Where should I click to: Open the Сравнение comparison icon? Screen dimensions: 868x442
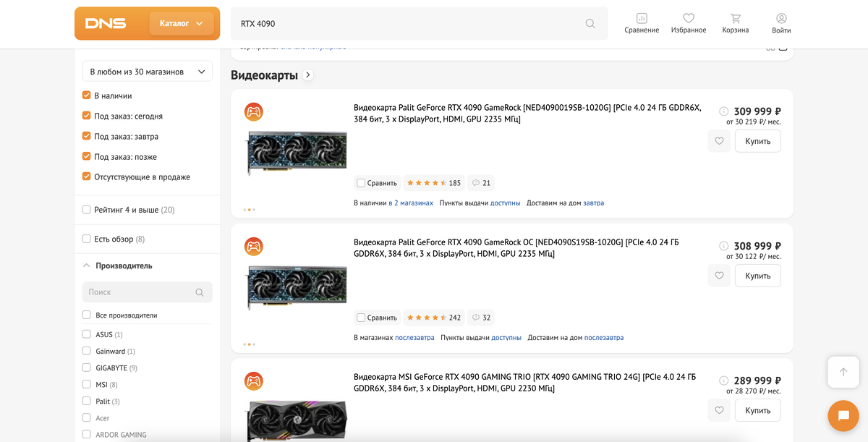[x=642, y=23]
